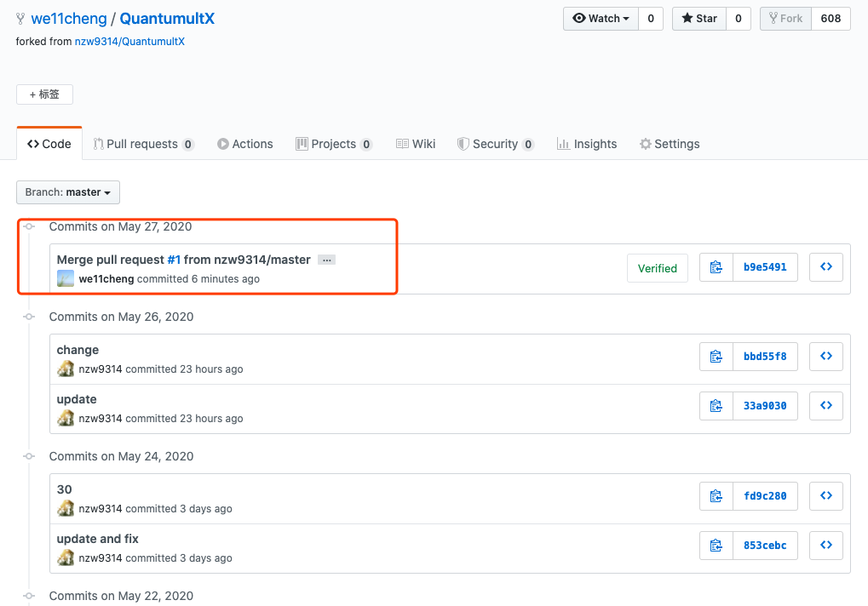Click 'Commits on May 26, 2020' heading
Image resolution: width=868 pixels, height=606 pixels.
[x=121, y=317]
